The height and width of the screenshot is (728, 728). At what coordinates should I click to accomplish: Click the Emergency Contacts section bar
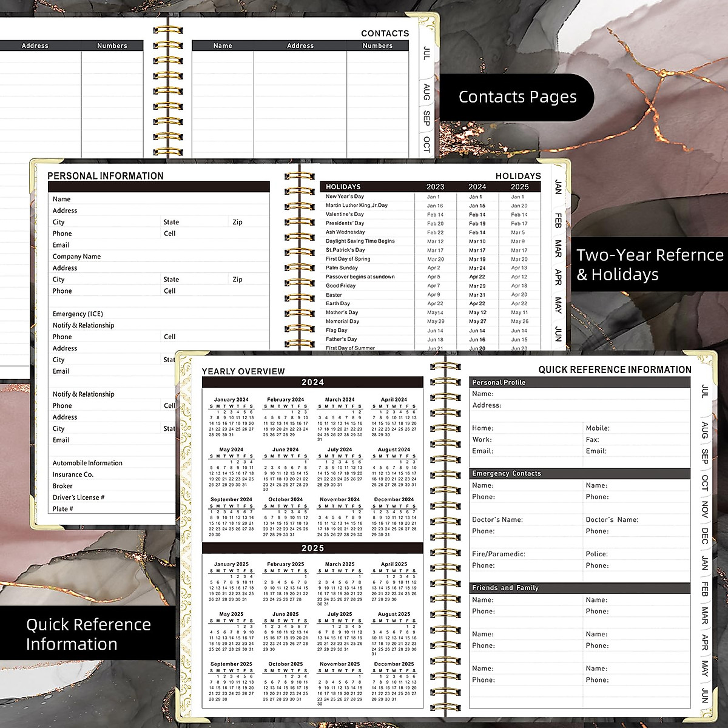(580, 473)
